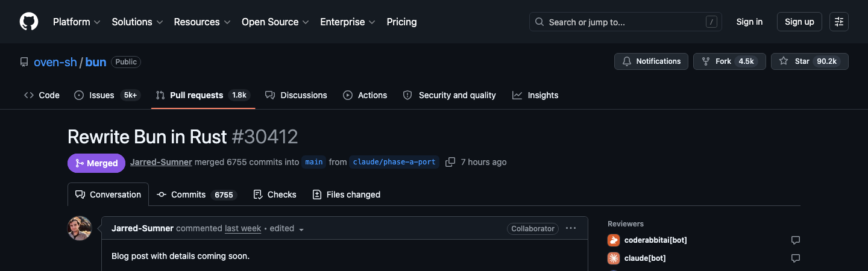Expand the edited history dropdown

coord(288,228)
